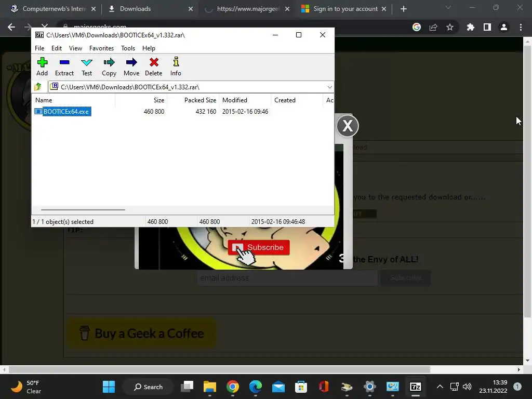The width and height of the screenshot is (532, 399).
Task: Click the 7-Zip address path field
Action: (x=191, y=87)
